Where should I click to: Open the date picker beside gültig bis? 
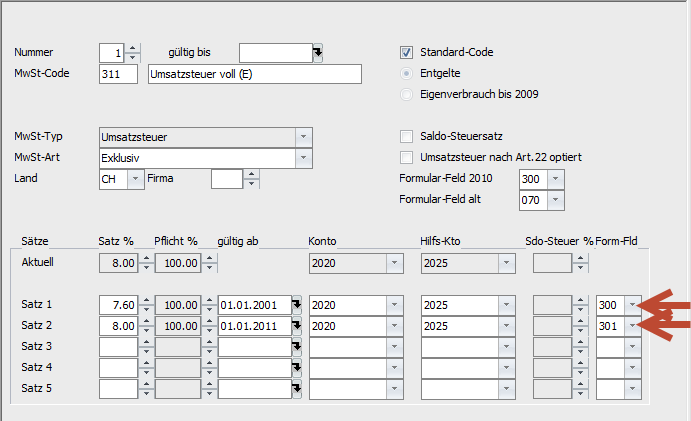(318, 53)
